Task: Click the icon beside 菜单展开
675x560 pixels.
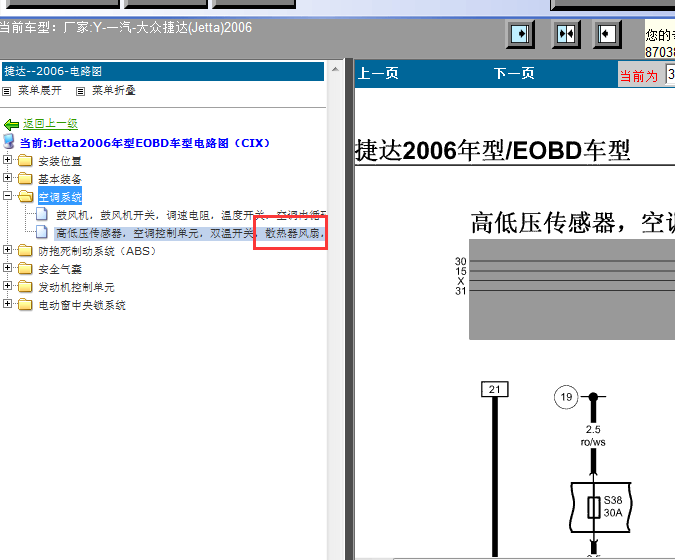Action: pyautogui.click(x=6, y=91)
